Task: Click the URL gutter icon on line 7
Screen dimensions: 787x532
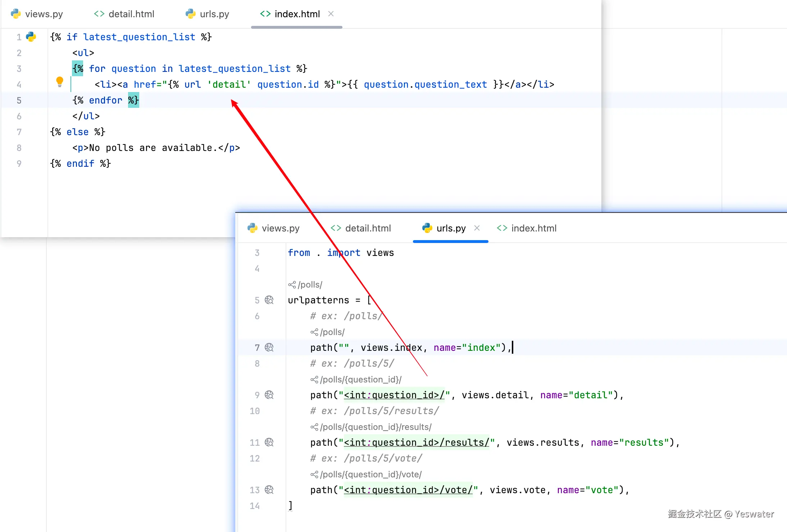Action: [x=269, y=347]
